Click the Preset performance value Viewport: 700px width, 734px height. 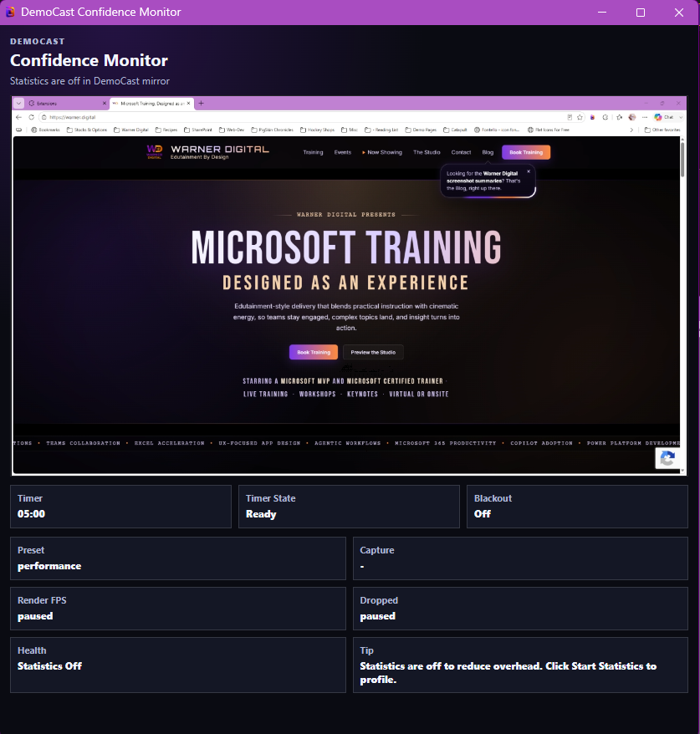[x=49, y=566]
